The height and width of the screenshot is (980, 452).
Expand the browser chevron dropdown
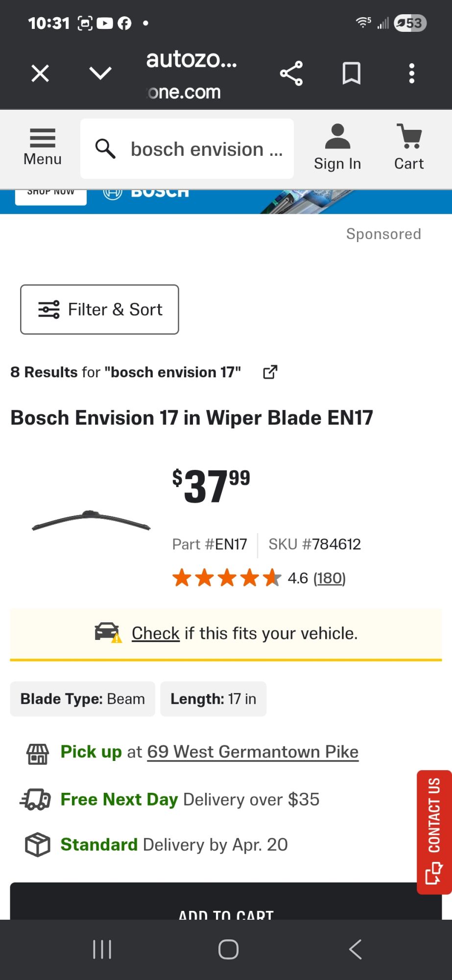pyautogui.click(x=100, y=73)
